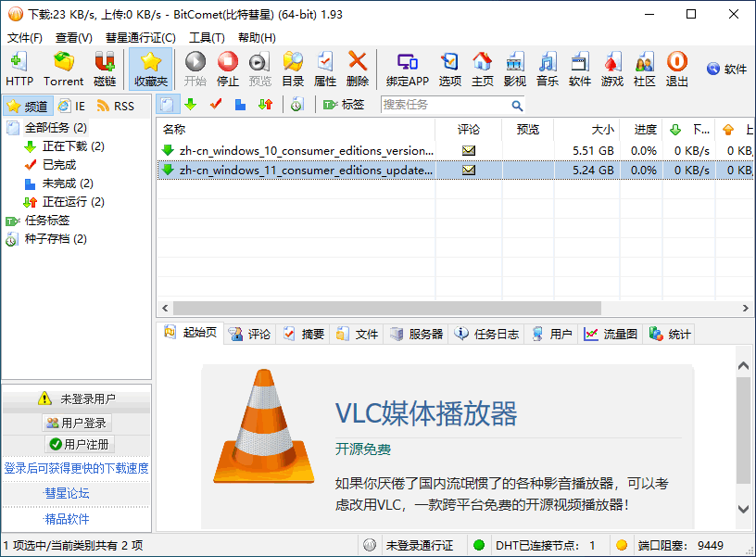Open the 彗星通行证(C) menu

[x=141, y=38]
